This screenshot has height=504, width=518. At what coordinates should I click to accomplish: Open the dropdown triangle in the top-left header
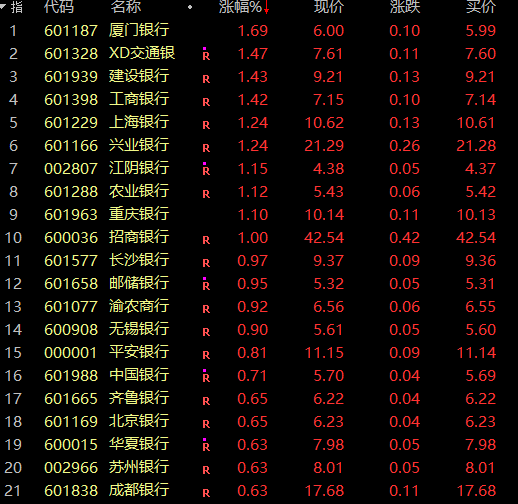point(3,6)
